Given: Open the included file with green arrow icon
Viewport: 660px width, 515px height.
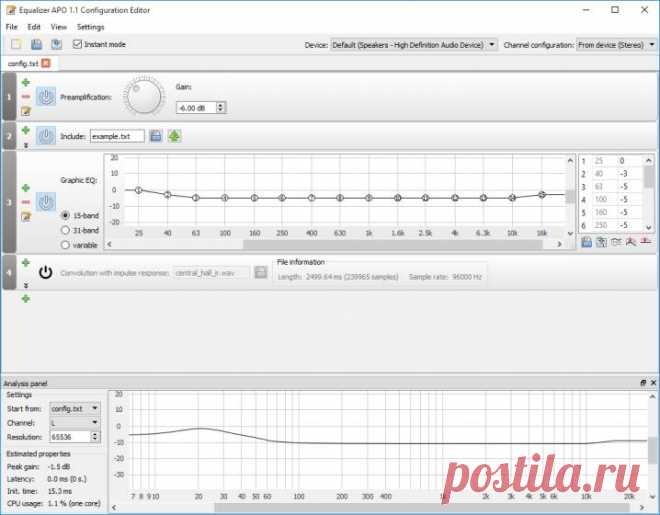Looking at the screenshot, I should [174, 136].
